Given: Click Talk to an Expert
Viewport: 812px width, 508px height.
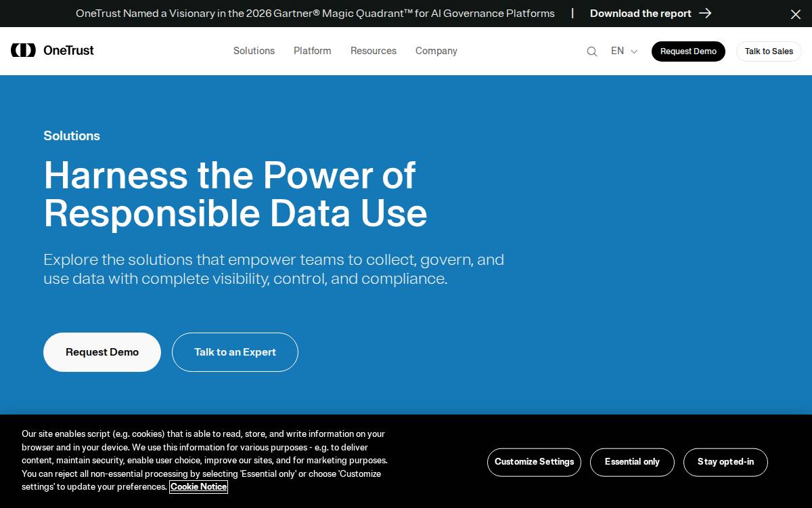Looking at the screenshot, I should (235, 352).
